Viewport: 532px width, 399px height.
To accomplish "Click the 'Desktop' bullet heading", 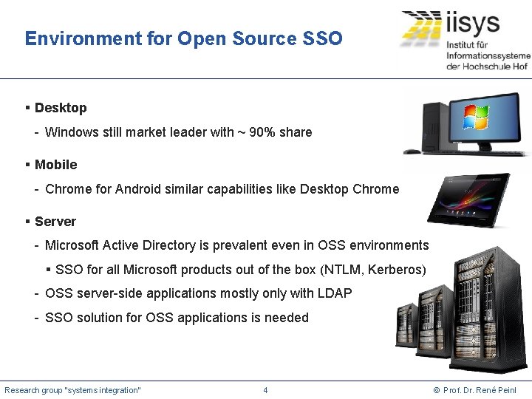I will (61, 108).
